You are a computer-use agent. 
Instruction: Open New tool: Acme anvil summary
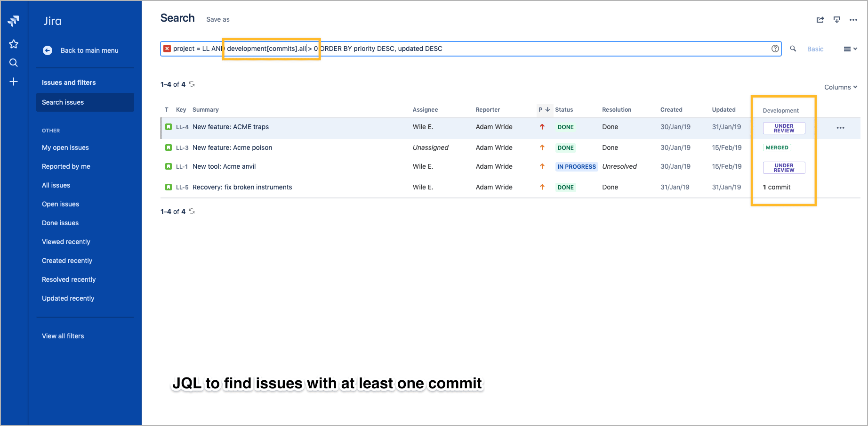tap(224, 166)
